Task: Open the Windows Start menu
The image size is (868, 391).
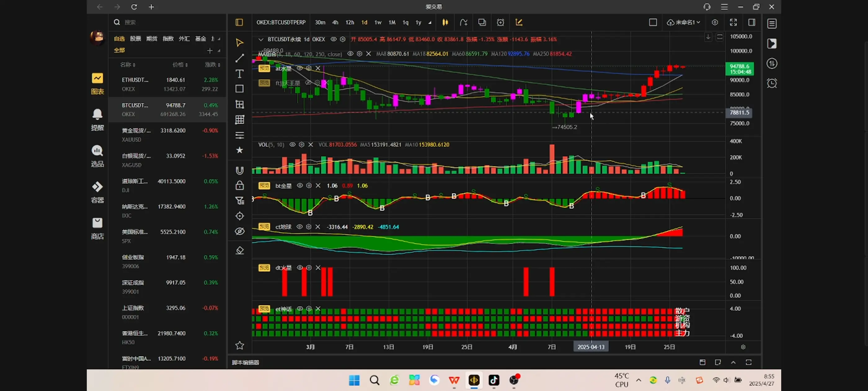Action: pos(354,380)
